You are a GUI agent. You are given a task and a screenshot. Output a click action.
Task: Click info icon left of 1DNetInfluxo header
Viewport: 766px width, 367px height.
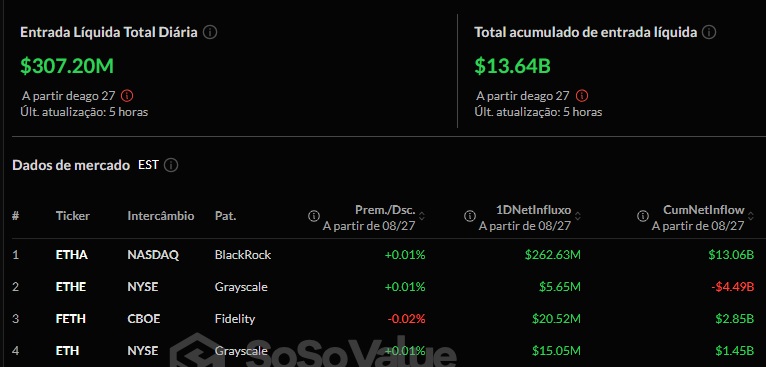[469, 216]
